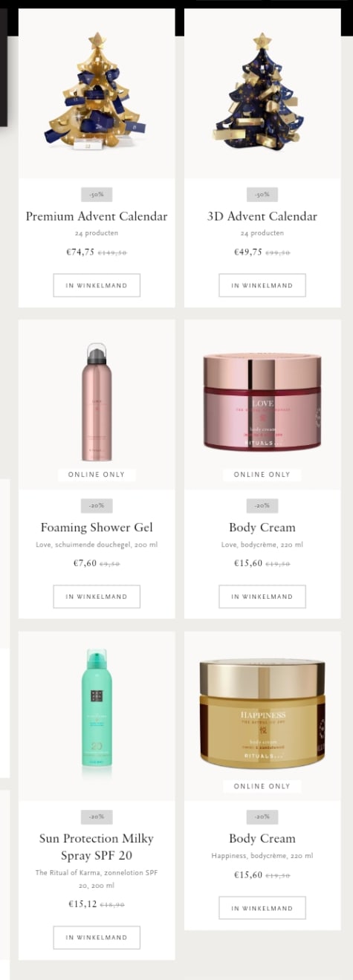Click the -20% badge on Foaming Shower Gel
Image resolution: width=353 pixels, height=980 pixels.
point(97,506)
